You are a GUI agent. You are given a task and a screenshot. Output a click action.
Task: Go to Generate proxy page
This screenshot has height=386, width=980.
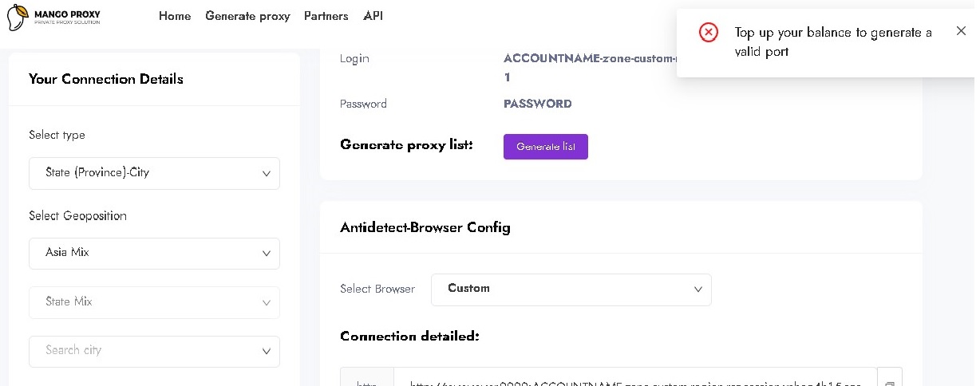pos(247,16)
